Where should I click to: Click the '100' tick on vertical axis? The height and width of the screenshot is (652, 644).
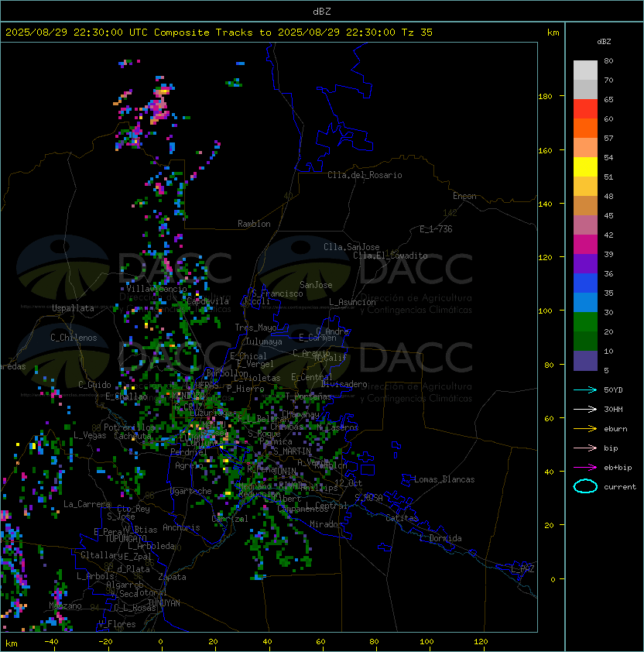tap(545, 311)
